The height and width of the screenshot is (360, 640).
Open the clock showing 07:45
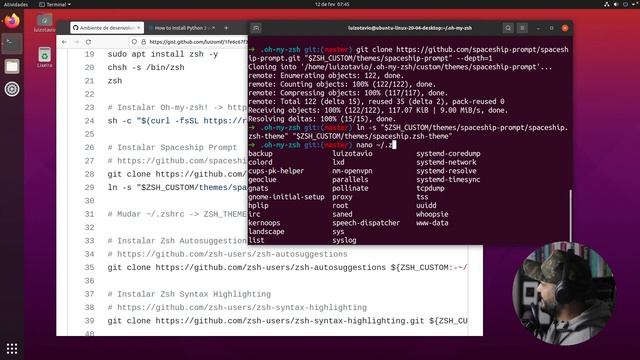click(332, 4)
